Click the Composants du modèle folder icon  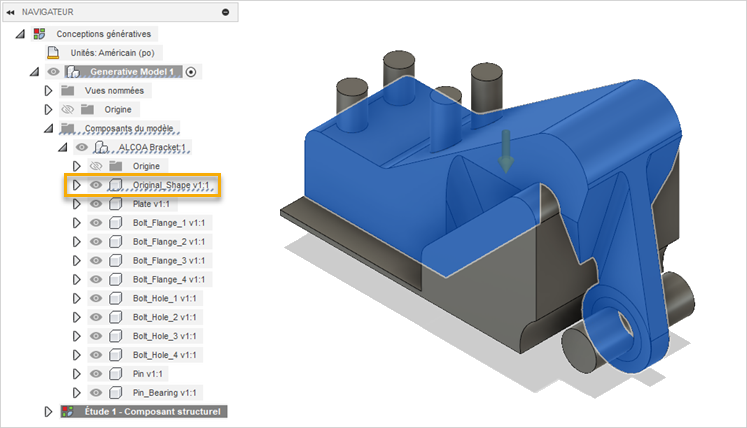pyautogui.click(x=68, y=128)
